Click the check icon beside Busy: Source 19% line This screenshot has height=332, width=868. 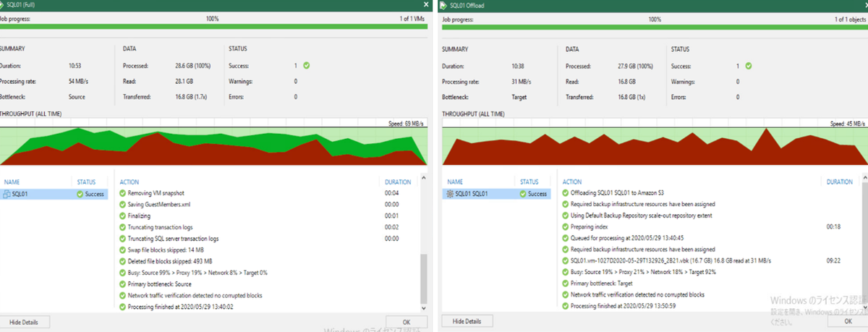coord(565,273)
